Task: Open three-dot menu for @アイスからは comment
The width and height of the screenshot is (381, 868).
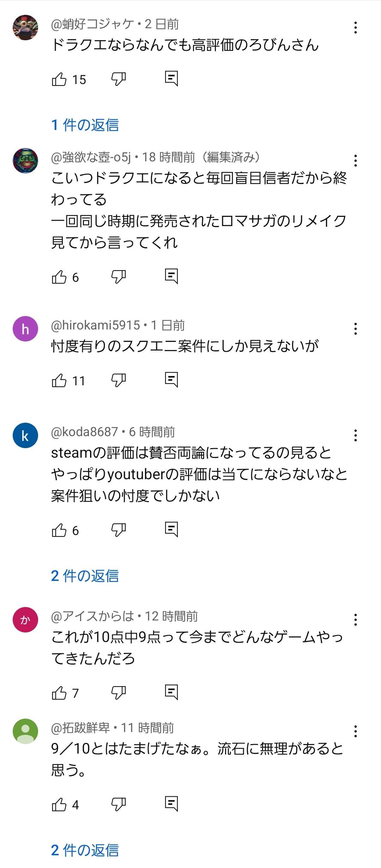Action: [x=355, y=619]
